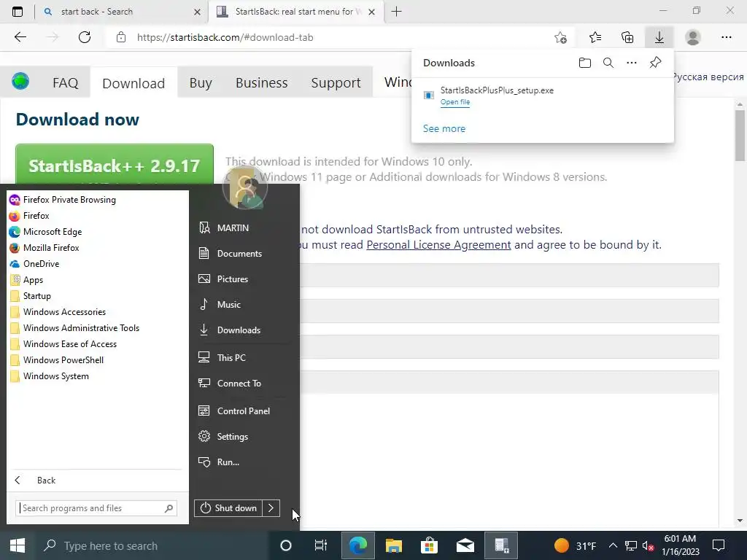Refresh the StartIsBack page

point(85,37)
